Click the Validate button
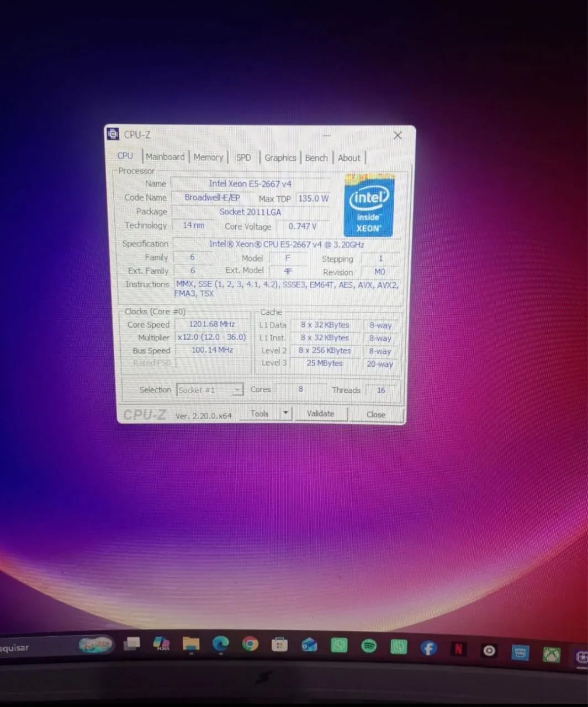The height and width of the screenshot is (707, 588). (320, 414)
